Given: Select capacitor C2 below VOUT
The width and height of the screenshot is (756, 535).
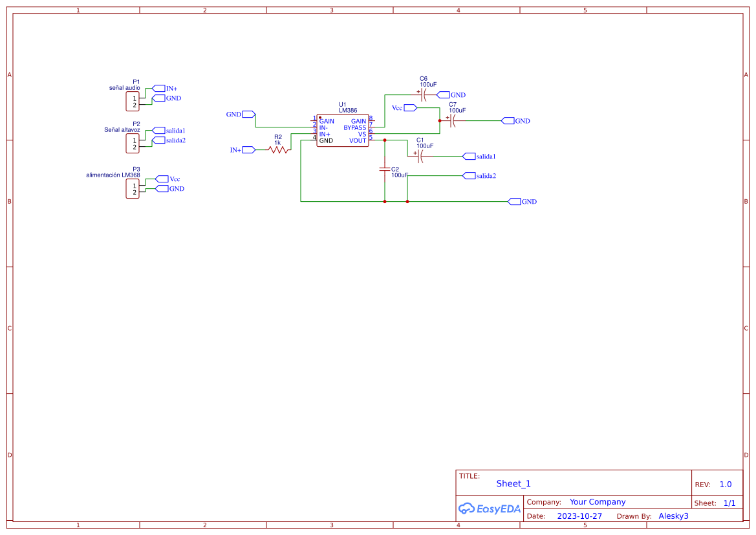Looking at the screenshot, I should [x=385, y=169].
